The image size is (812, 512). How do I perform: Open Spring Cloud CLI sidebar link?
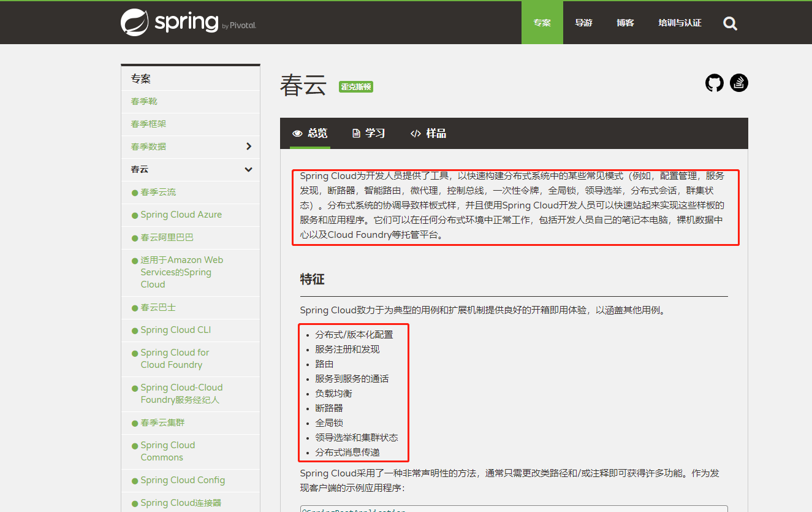(x=176, y=330)
